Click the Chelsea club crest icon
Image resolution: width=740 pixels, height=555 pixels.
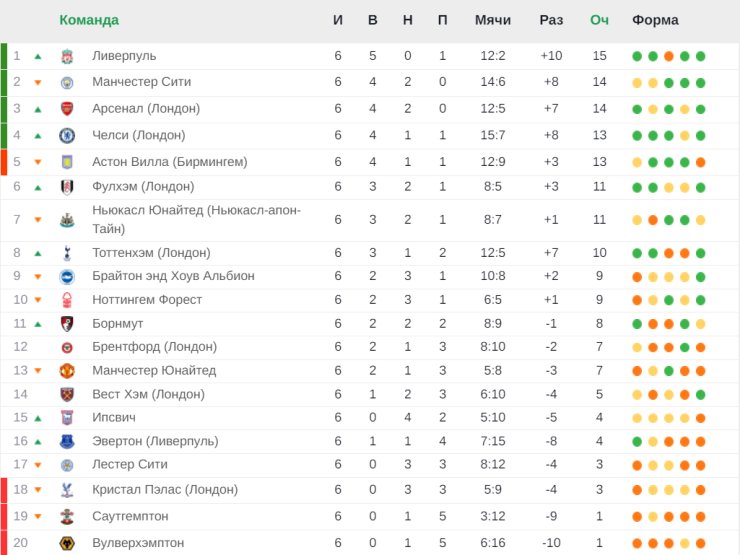pos(67,135)
